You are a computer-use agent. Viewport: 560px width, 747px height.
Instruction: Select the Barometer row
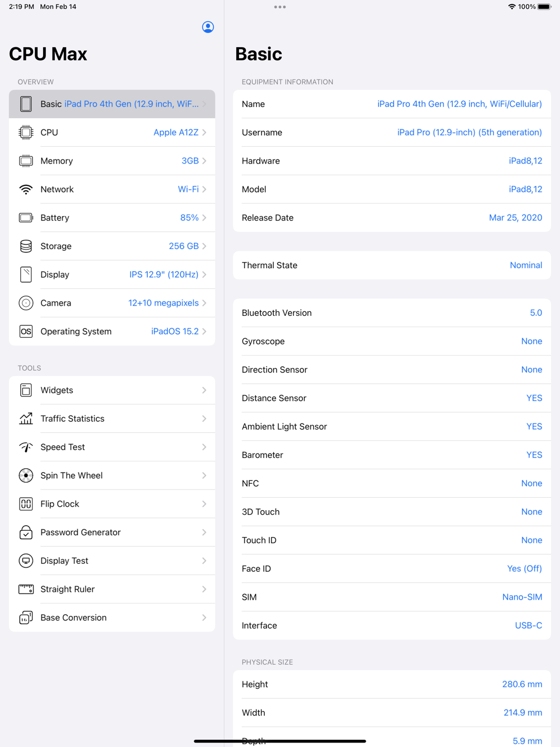392,455
